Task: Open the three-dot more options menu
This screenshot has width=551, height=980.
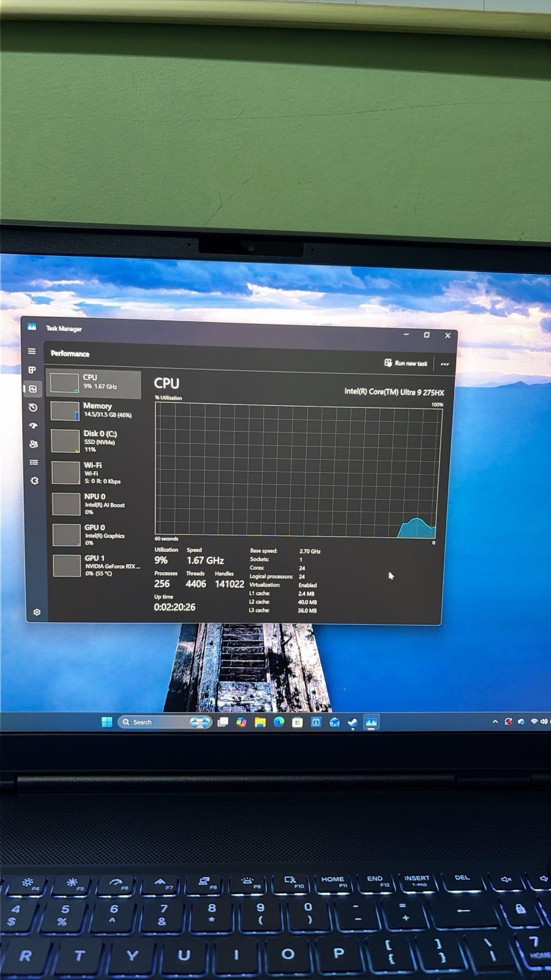Action: coord(444,364)
